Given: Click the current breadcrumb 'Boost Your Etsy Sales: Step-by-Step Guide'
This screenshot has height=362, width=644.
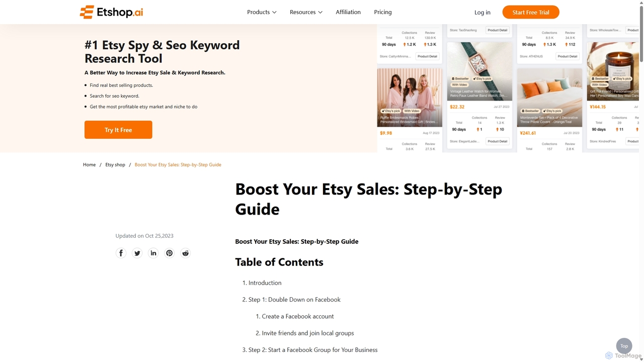Looking at the screenshot, I should pyautogui.click(x=178, y=165).
